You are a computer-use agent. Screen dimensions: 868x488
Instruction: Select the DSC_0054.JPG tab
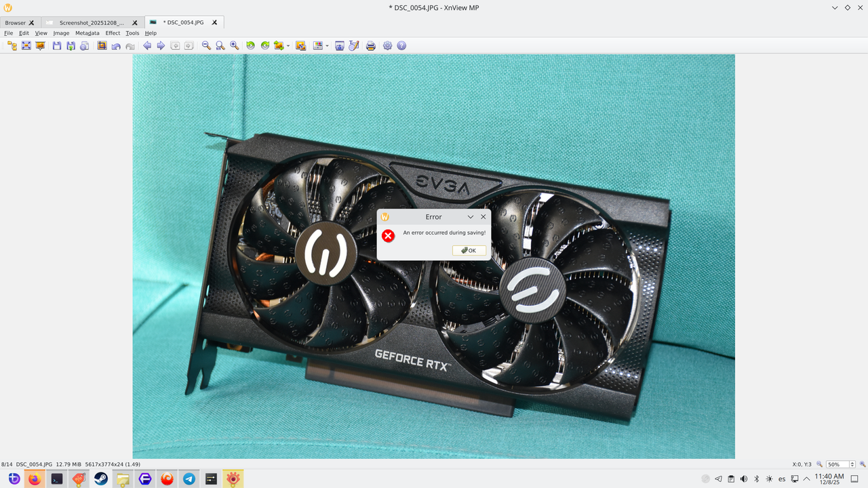point(183,22)
